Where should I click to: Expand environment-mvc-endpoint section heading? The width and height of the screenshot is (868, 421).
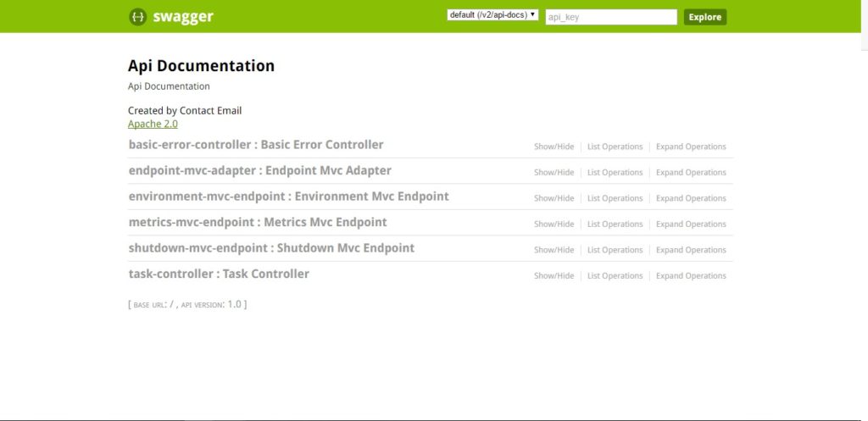[288, 197]
